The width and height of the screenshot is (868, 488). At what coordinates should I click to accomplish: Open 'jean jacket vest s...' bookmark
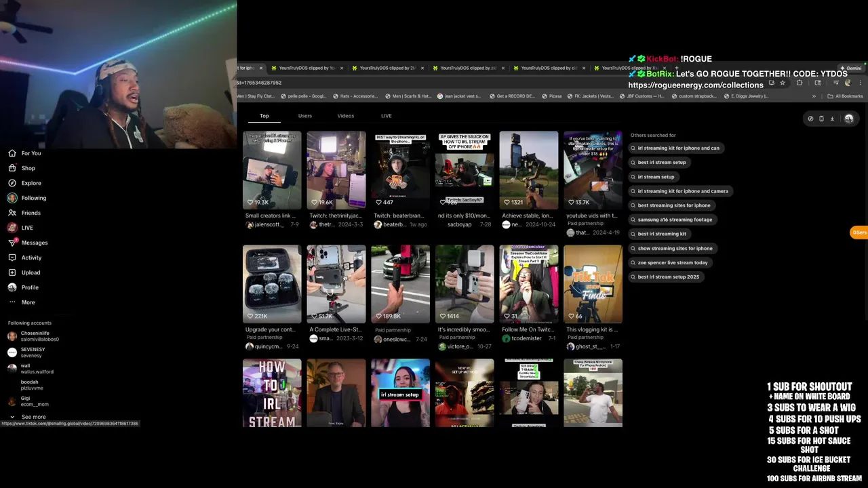coord(460,96)
